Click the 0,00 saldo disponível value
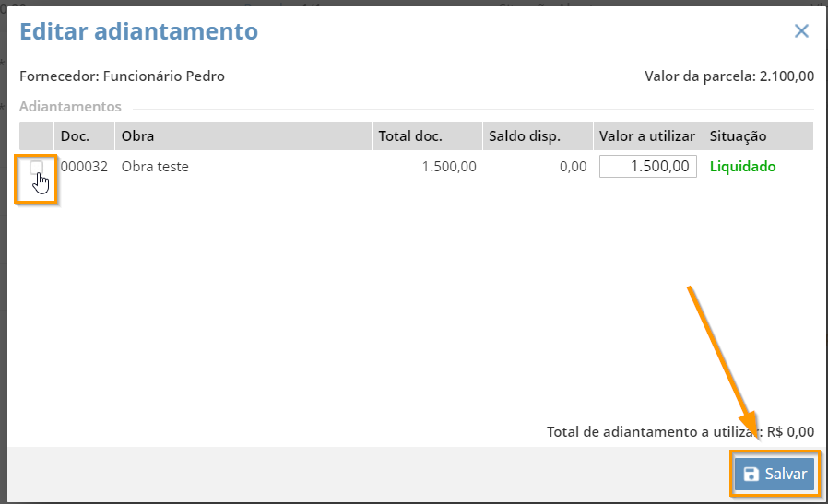This screenshot has height=504, width=828. (573, 167)
